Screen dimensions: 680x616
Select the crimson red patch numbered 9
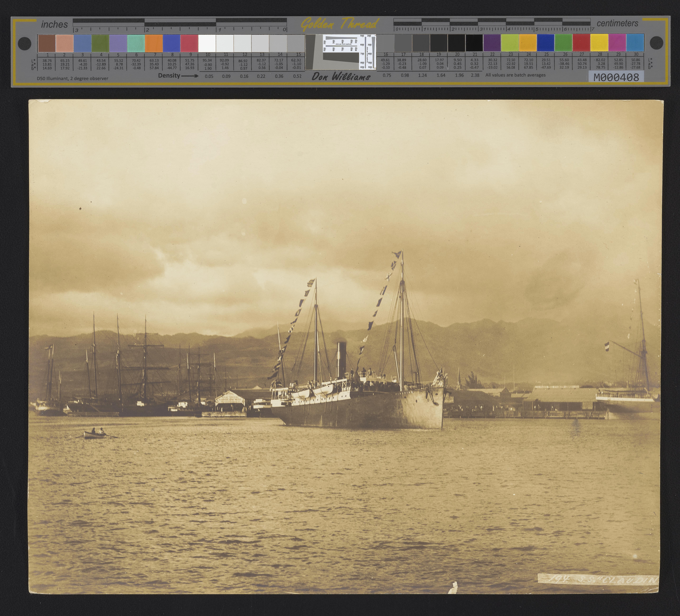[189, 44]
